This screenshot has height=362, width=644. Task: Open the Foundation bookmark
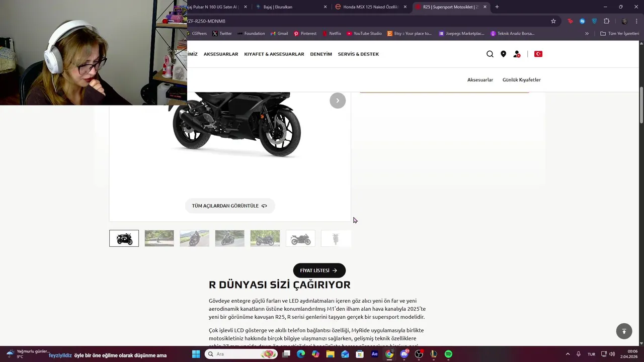pyautogui.click(x=251, y=34)
